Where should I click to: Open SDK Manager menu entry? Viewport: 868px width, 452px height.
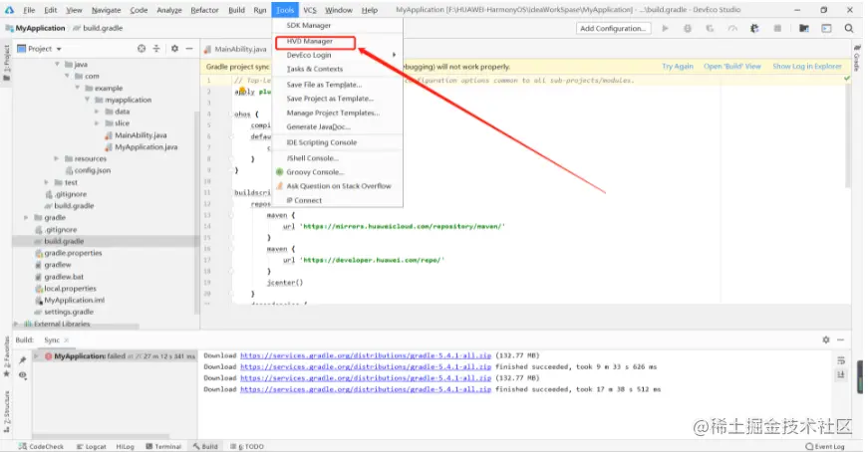click(308, 26)
